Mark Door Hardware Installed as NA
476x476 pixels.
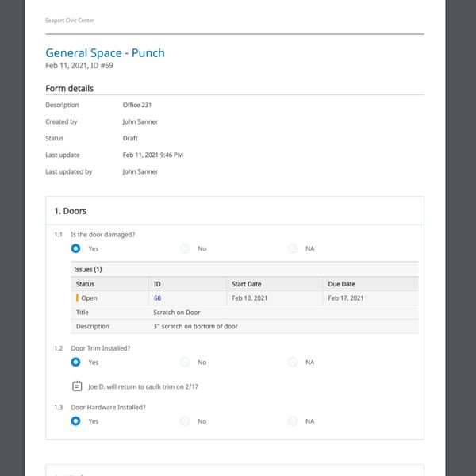(293, 421)
